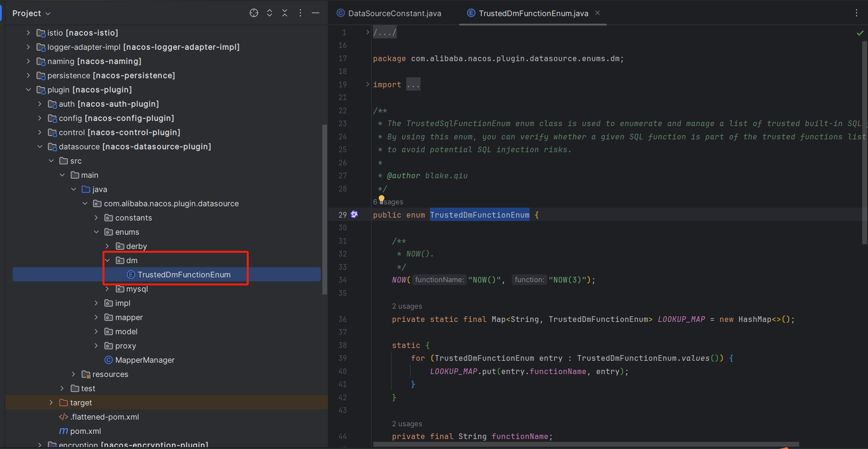This screenshot has height=449, width=868.
Task: Click the 6 usages inlay hint
Action: point(388,202)
